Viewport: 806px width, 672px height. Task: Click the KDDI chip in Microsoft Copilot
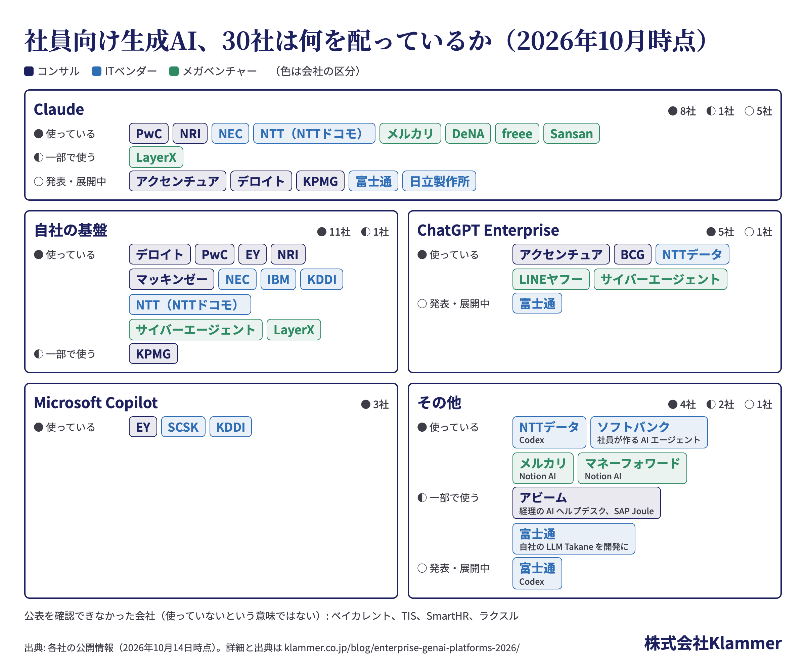231,427
